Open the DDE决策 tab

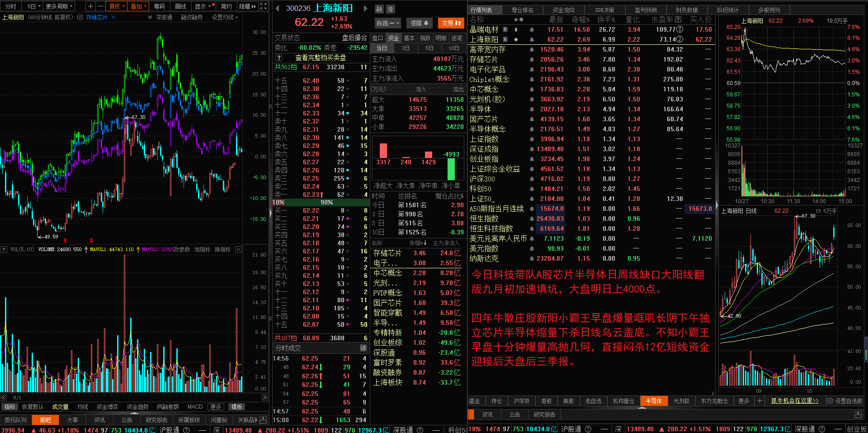604,10
